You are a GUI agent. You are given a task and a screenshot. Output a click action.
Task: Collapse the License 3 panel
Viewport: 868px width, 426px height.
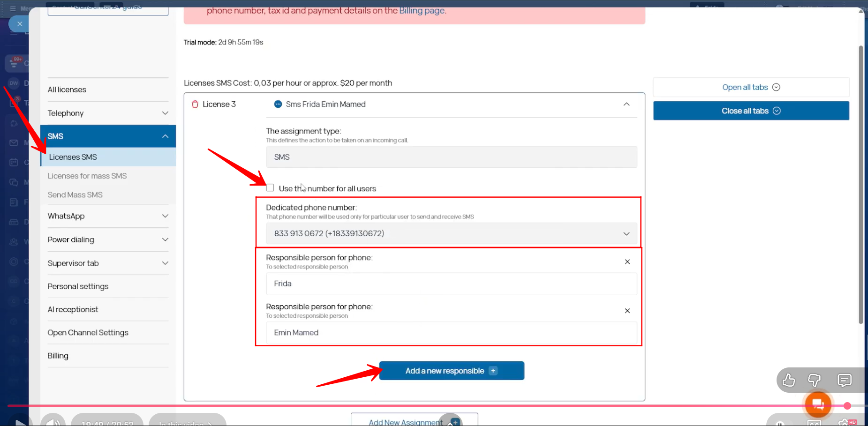(626, 104)
